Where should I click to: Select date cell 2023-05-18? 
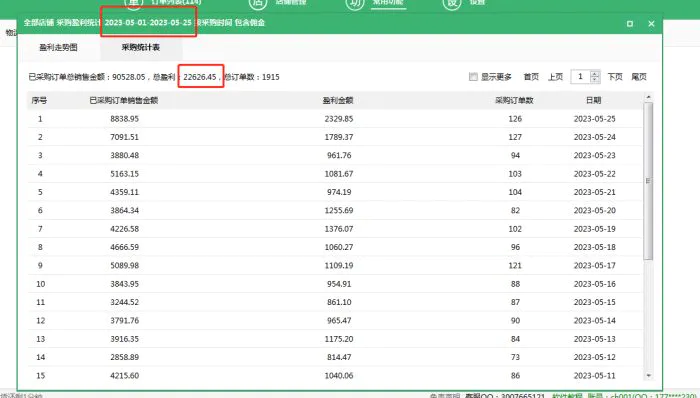point(595,247)
